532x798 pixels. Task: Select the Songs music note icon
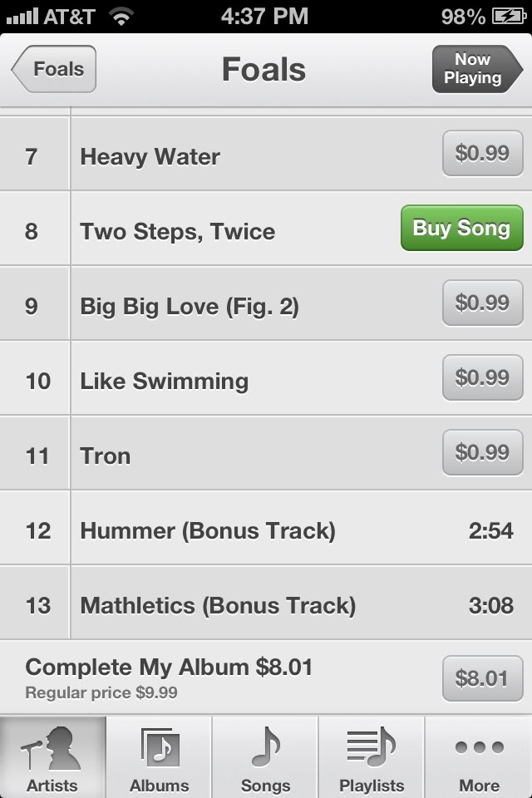pos(265,746)
